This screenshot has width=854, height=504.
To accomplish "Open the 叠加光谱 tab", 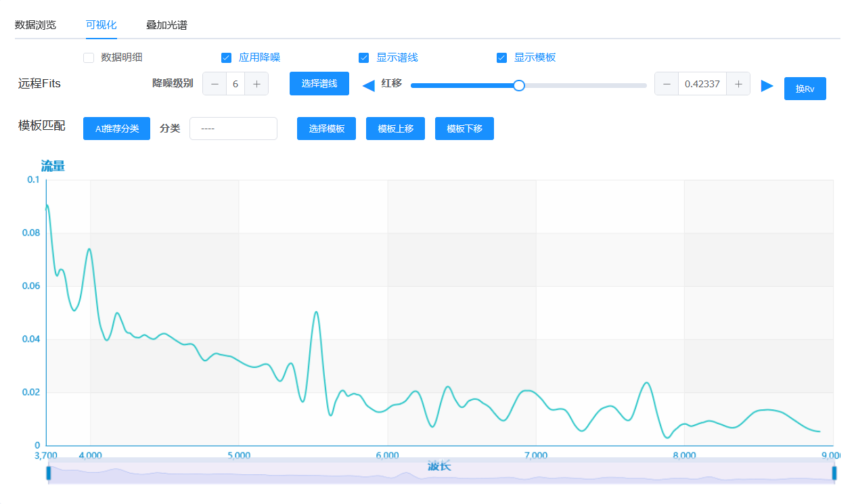I will [x=166, y=25].
